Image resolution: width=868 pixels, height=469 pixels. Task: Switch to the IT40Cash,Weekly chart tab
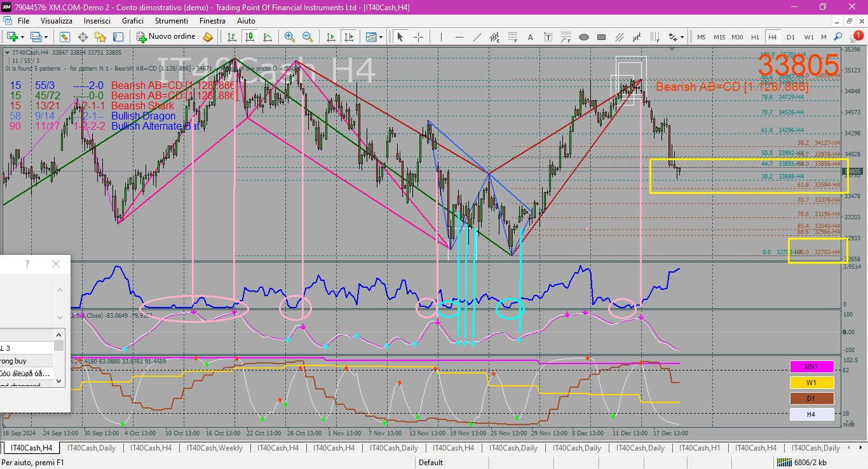214,448
